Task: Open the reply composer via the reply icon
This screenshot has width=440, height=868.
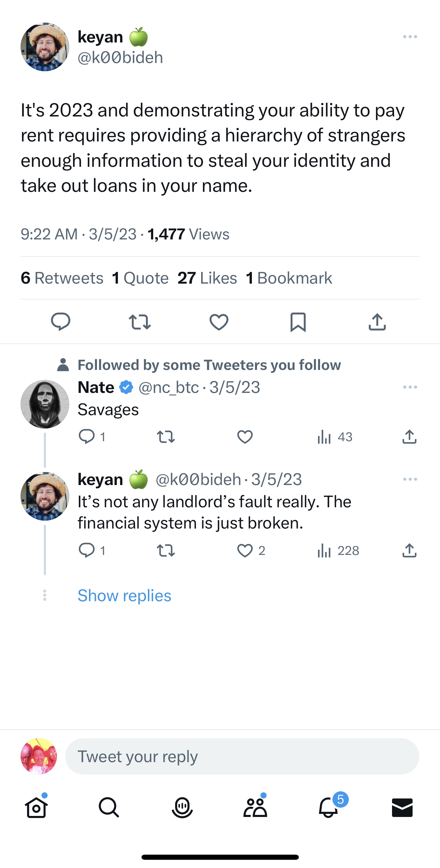Action: [61, 321]
